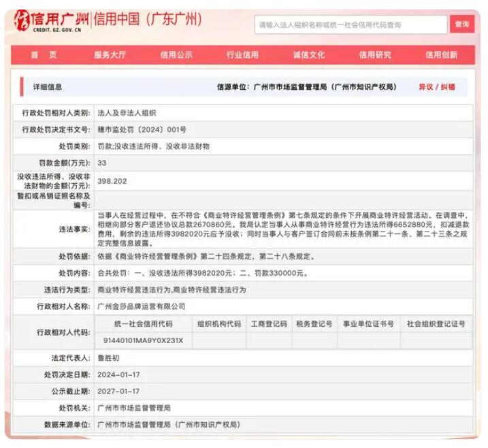Click the 工商登记码 column header
Image resolution: width=488 pixels, height=448 pixels.
(x=269, y=324)
